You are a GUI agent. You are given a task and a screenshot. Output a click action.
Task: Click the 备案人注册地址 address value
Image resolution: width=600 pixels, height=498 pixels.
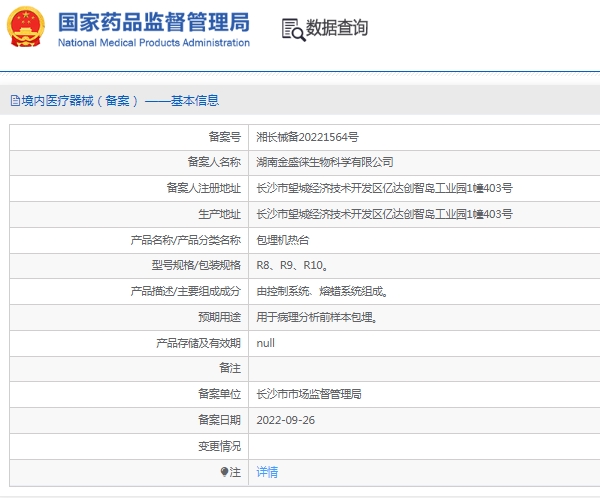click(384, 188)
